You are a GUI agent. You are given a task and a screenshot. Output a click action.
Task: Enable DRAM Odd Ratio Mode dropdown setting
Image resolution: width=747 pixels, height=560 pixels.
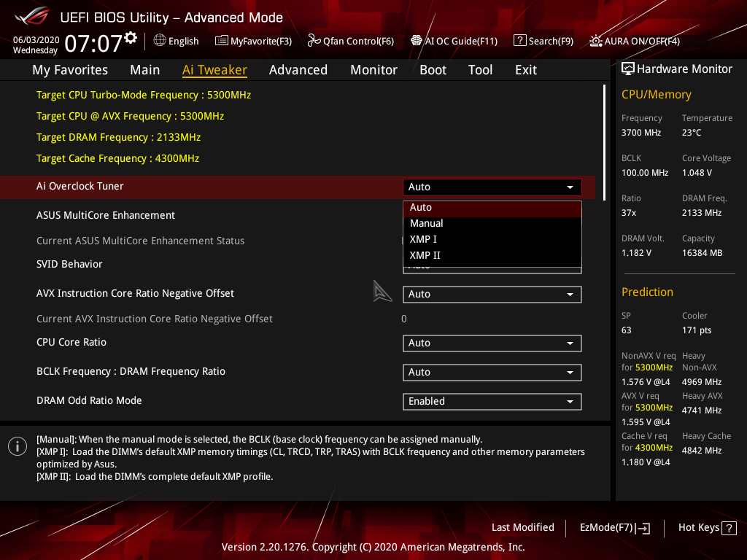coord(492,401)
